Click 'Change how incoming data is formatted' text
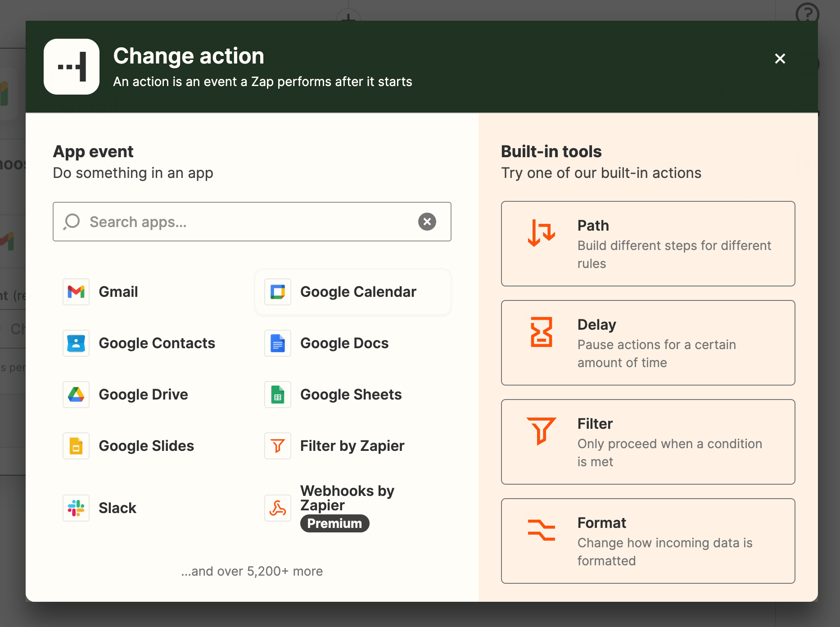840x627 pixels. pyautogui.click(x=665, y=552)
